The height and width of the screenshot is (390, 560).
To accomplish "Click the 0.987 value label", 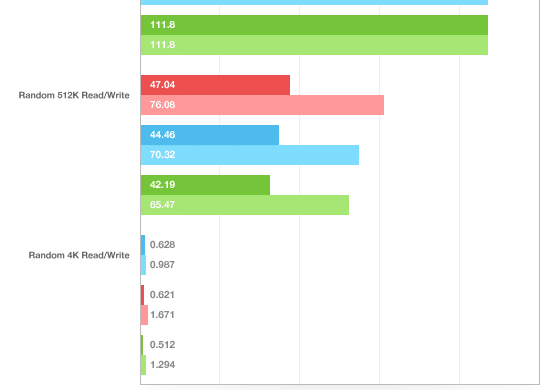I will point(162,265).
